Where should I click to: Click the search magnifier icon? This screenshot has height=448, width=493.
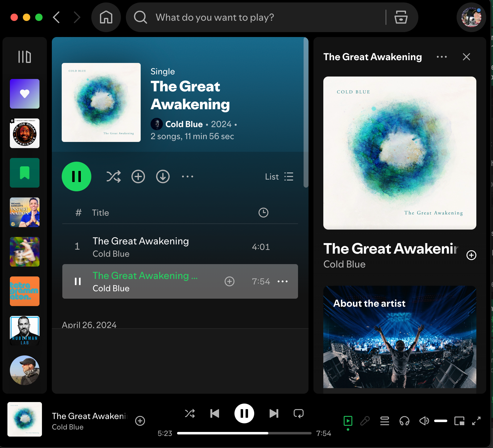point(140,17)
